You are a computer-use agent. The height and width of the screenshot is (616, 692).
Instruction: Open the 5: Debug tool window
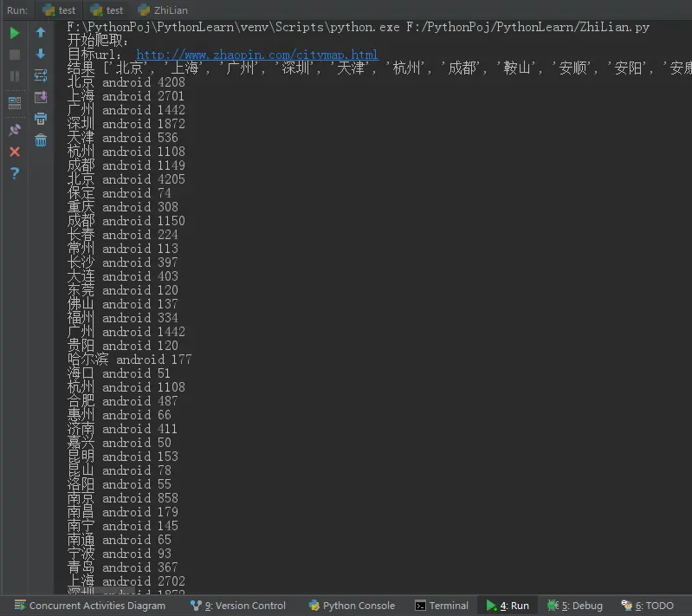point(574,606)
